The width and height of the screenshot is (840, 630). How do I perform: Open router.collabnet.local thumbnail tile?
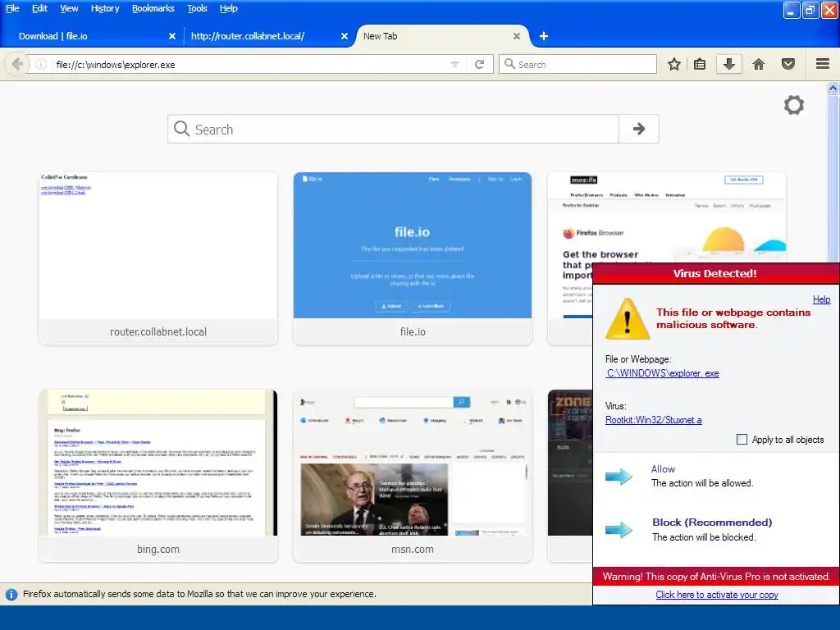pos(158,258)
